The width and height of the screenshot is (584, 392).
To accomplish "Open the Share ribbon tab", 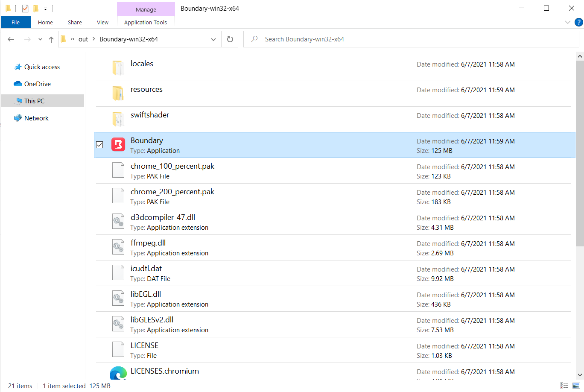I will [x=75, y=22].
